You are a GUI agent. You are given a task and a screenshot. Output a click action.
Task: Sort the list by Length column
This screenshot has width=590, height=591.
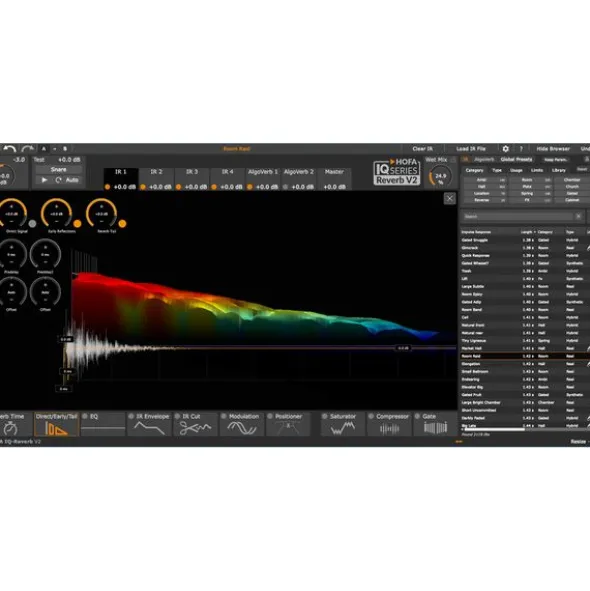(527, 232)
